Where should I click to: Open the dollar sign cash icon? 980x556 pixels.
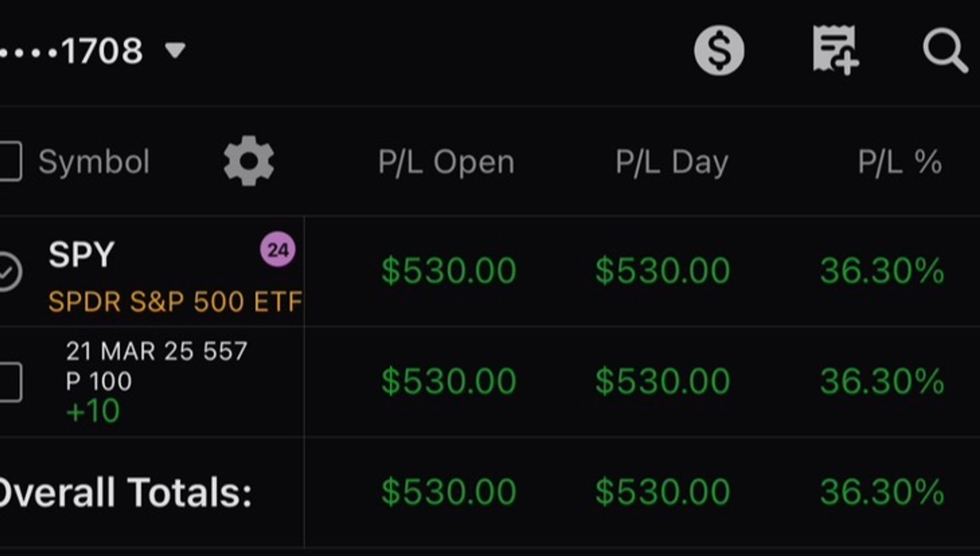(719, 50)
